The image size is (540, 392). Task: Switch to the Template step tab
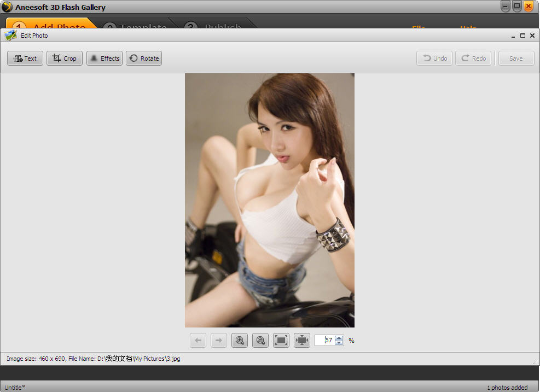137,25
